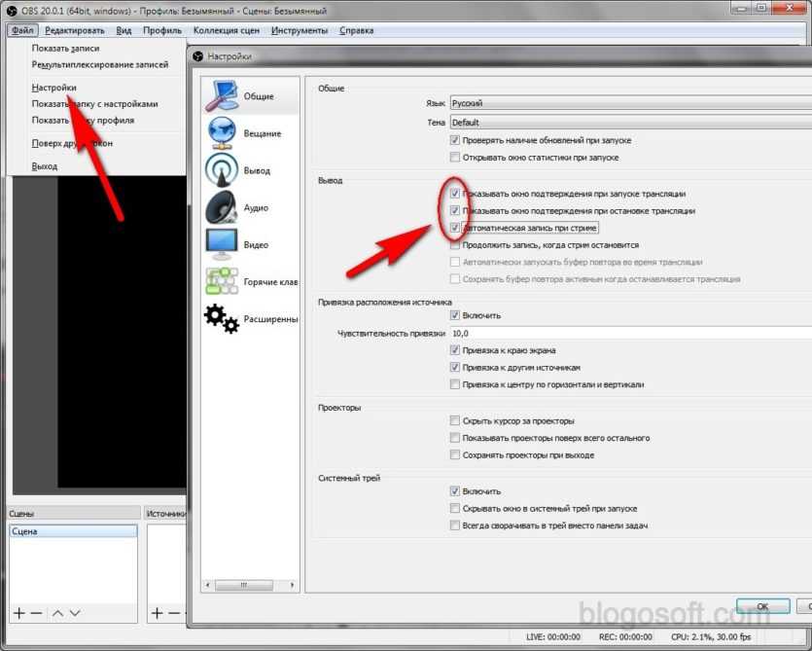Open the Общие settings section icon

click(221, 96)
